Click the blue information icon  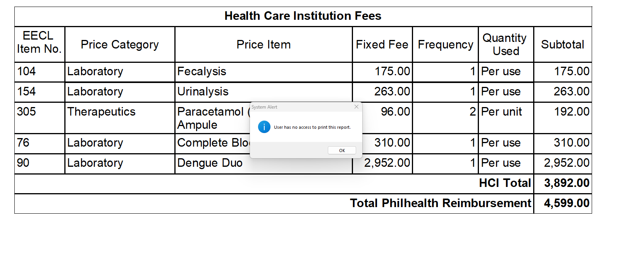[x=264, y=127]
